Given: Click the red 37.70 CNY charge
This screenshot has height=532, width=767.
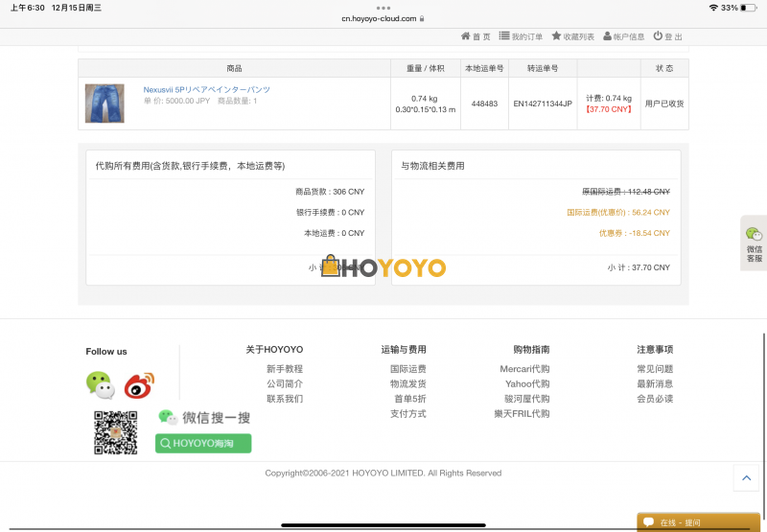Looking at the screenshot, I should point(609,109).
